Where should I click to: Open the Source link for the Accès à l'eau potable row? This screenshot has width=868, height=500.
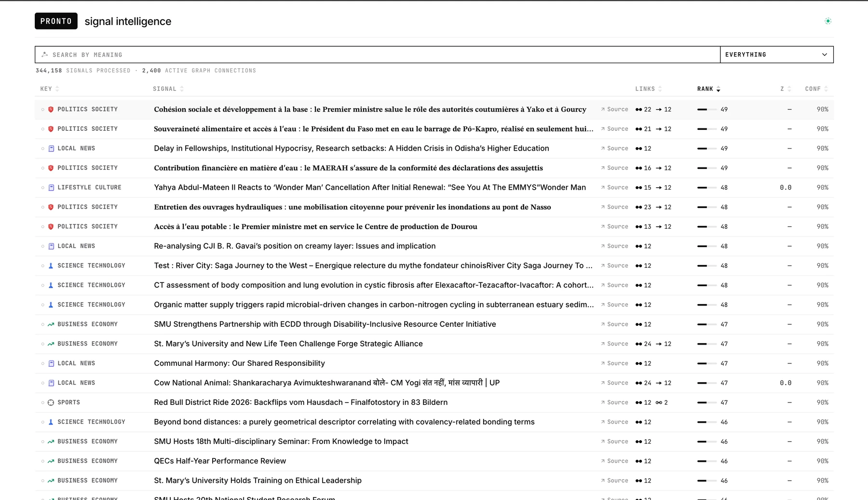pos(614,227)
